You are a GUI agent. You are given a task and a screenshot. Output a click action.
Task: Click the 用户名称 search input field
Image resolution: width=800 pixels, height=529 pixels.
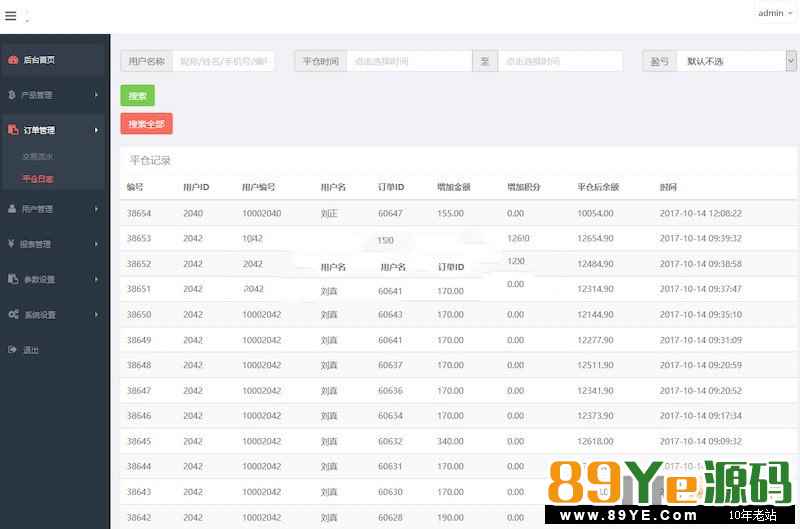click(x=223, y=61)
